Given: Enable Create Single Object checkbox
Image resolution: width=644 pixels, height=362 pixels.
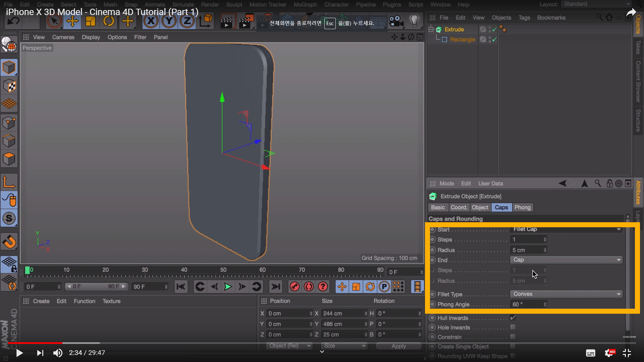Looking at the screenshot, I should 513,346.
